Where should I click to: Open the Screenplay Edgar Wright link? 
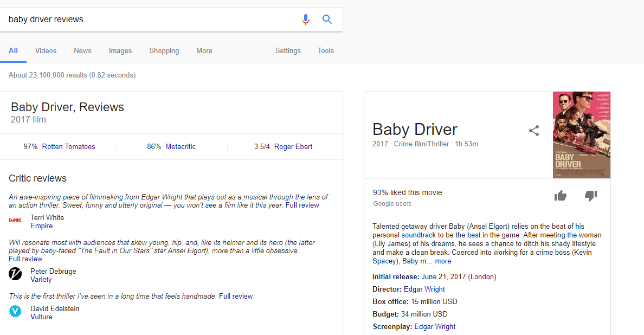click(x=435, y=327)
